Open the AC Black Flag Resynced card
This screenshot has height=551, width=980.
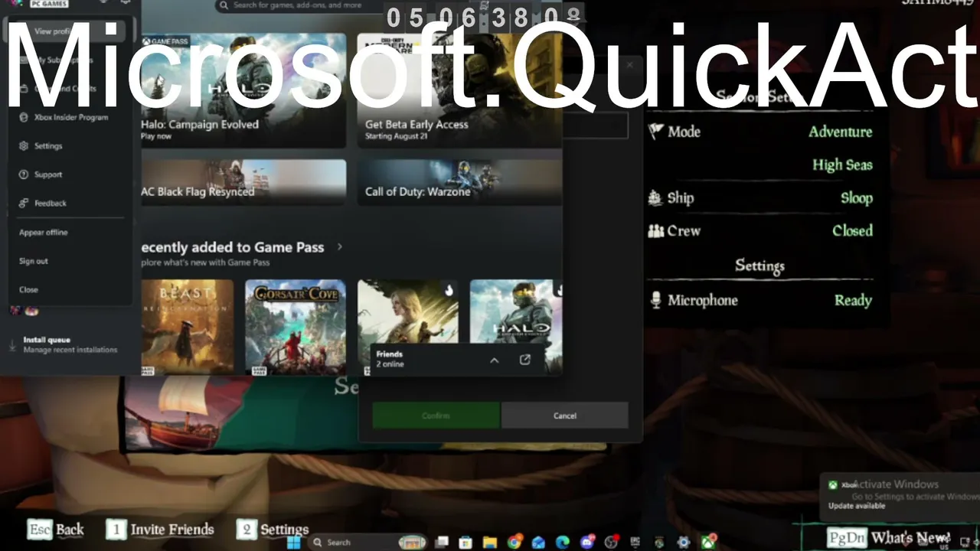coord(243,182)
